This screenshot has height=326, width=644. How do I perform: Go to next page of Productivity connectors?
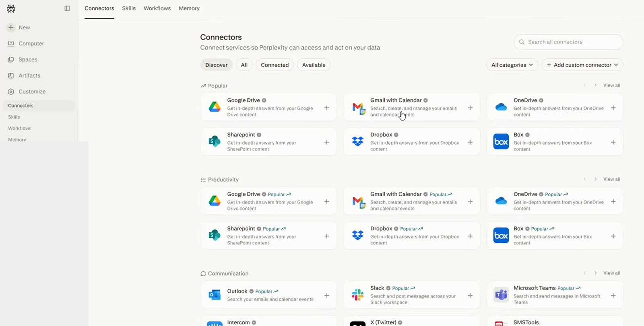[x=596, y=179]
